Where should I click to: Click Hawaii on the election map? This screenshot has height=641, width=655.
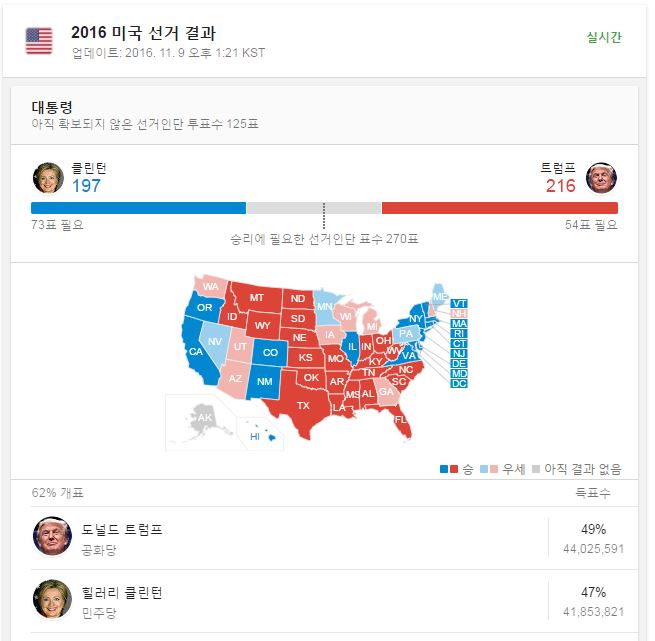[256, 436]
